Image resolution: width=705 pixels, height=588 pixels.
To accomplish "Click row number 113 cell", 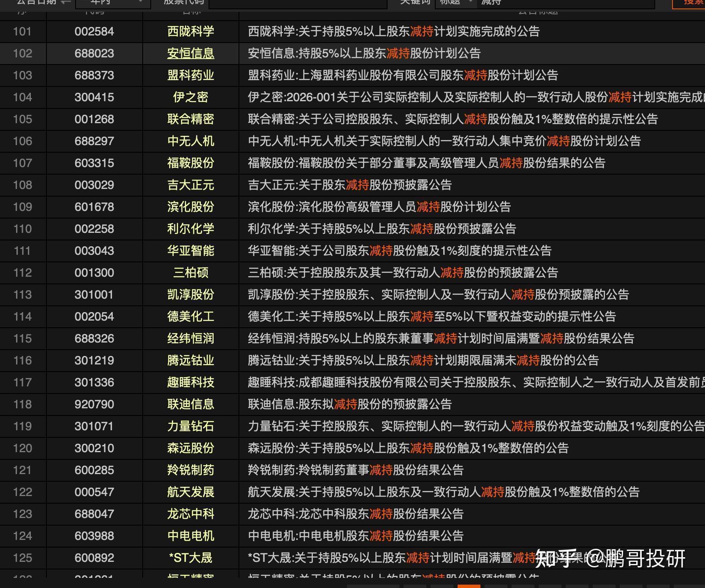I will [22, 295].
